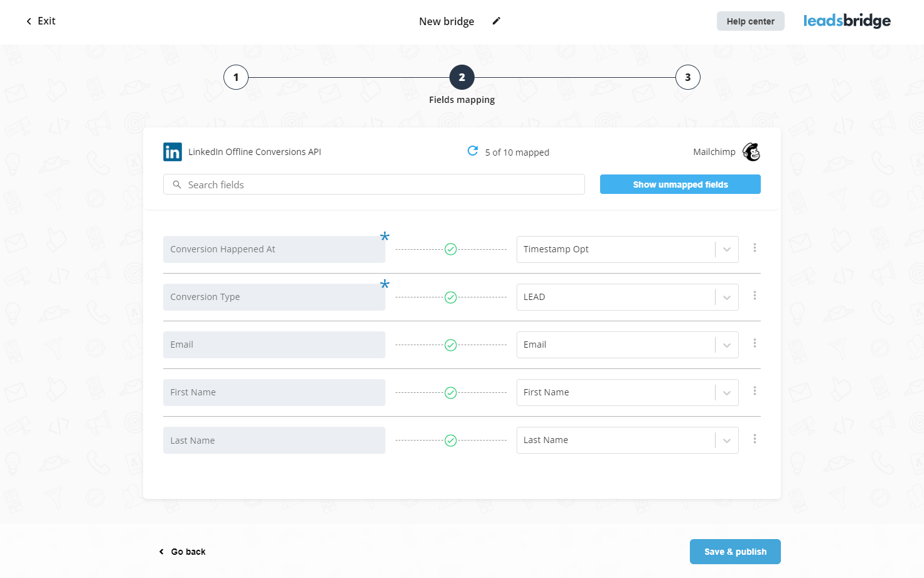Click the Conversion Happened At source field
This screenshot has width=924, height=578.
[x=274, y=249]
